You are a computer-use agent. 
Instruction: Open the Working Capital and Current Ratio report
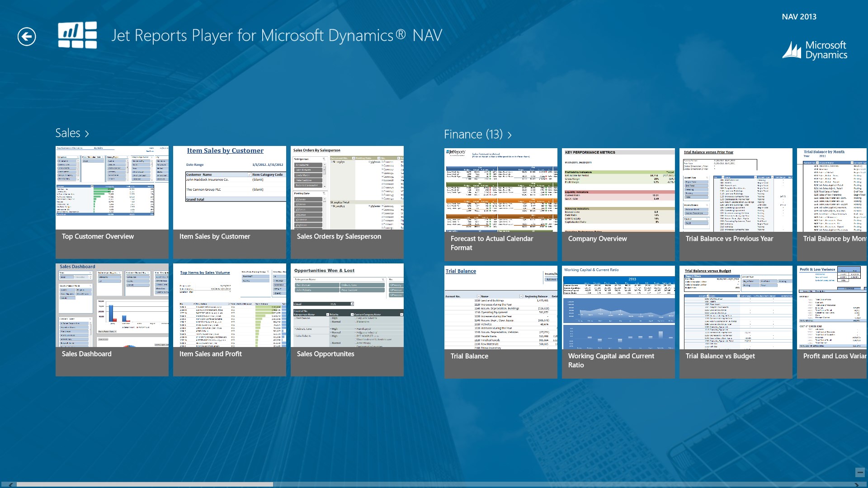(618, 322)
